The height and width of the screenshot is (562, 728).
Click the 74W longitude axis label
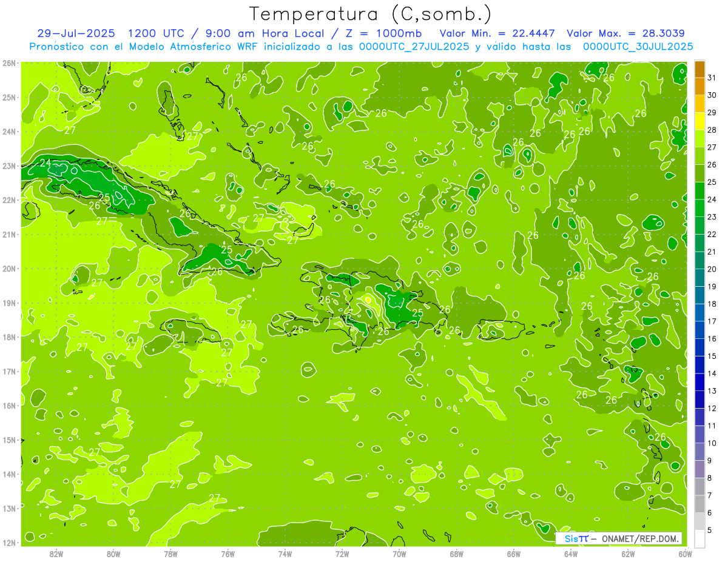[285, 554]
